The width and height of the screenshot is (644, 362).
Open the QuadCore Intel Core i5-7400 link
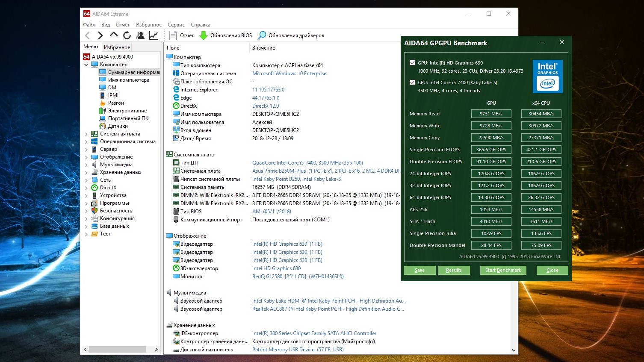coord(307,163)
